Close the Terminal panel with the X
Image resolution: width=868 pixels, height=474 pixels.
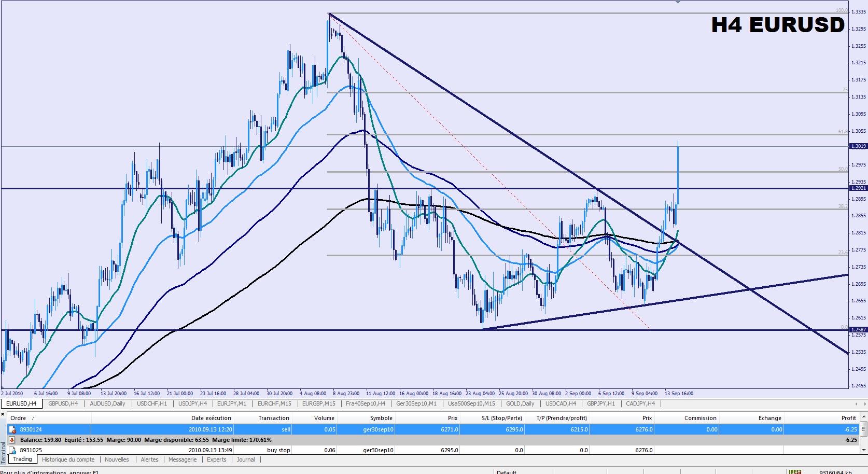click(3, 414)
